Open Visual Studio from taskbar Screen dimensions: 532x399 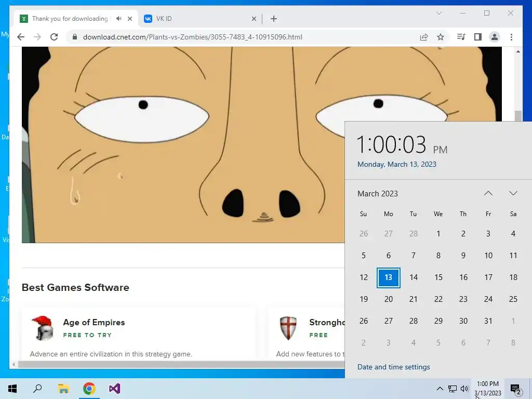tap(115, 389)
